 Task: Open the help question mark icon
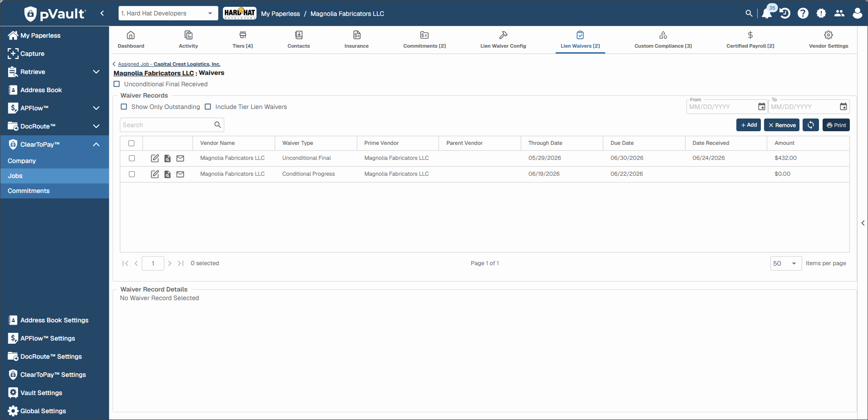803,14
